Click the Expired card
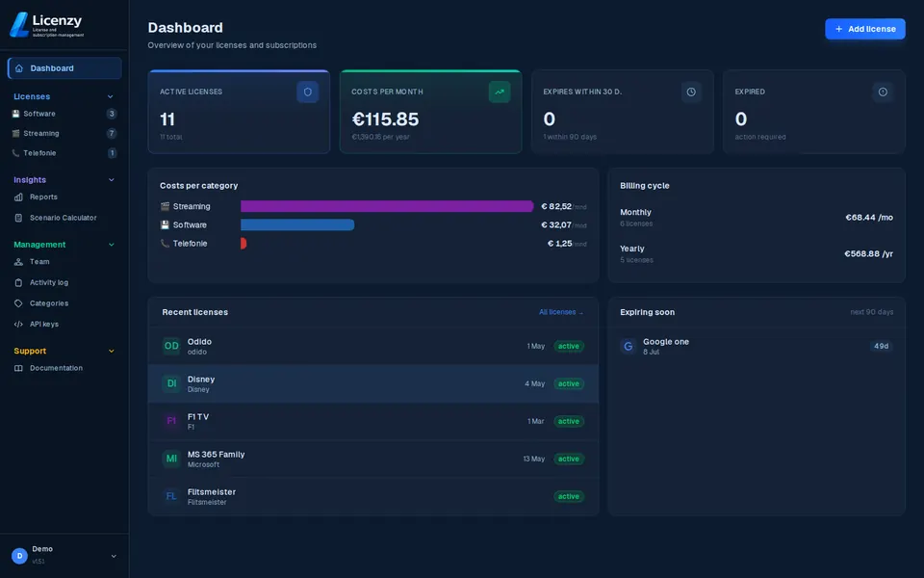The width and height of the screenshot is (924, 578). (814, 112)
